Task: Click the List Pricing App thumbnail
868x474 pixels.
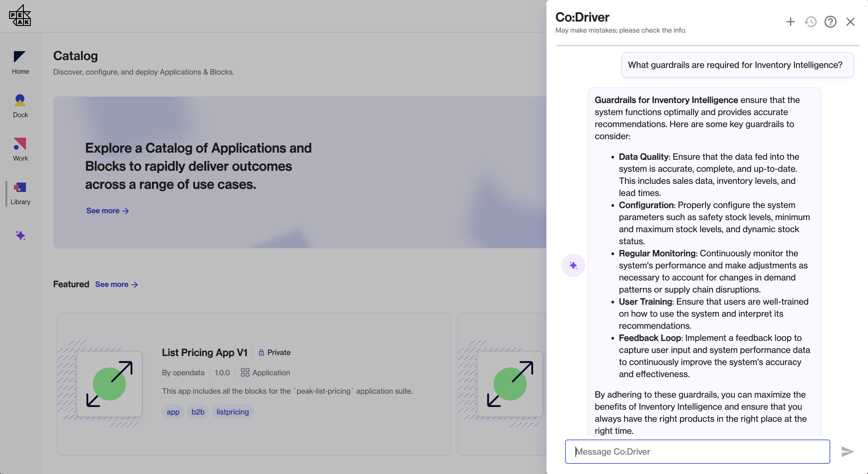Action: coord(109,384)
